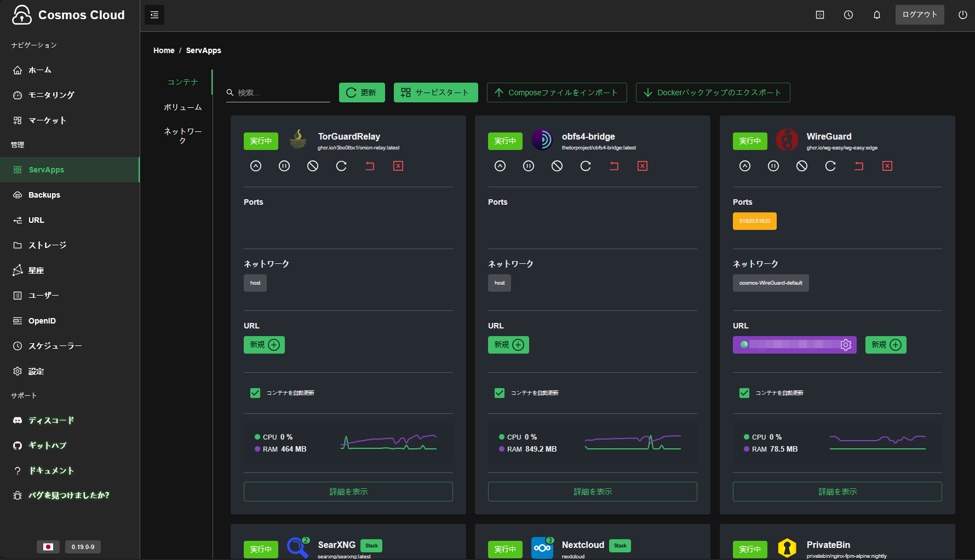Open WireGuard URL settings gear
975x560 pixels.
pos(846,345)
